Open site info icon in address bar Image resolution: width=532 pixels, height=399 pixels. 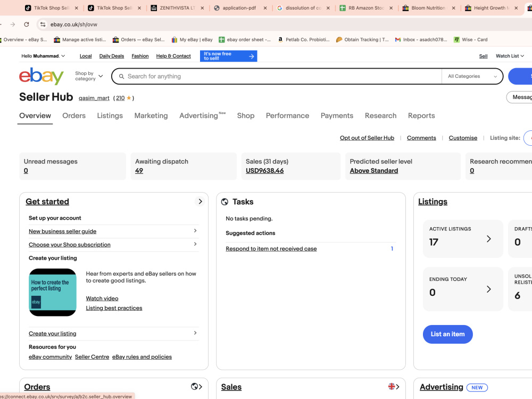[43, 24]
